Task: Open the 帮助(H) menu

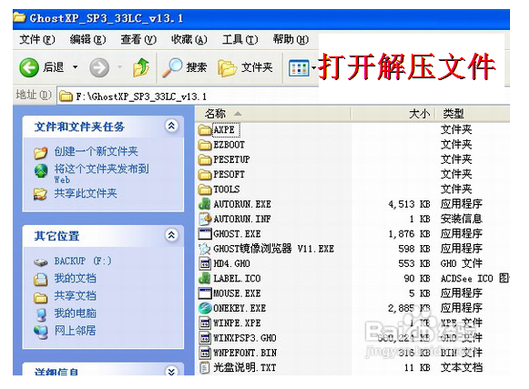Action: coord(290,39)
